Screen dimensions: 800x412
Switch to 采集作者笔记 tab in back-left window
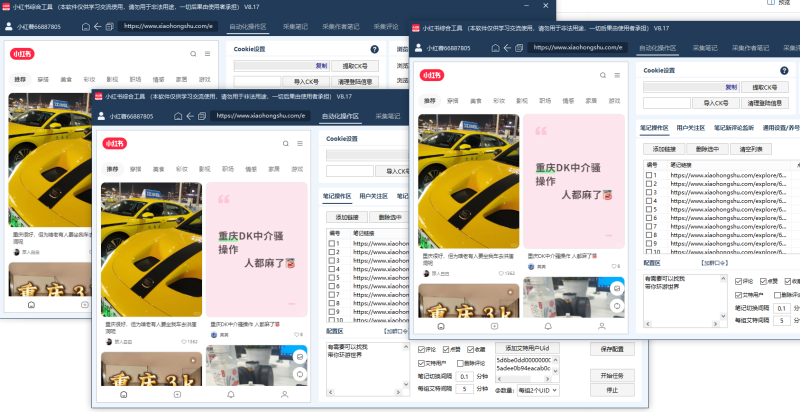[340, 27]
